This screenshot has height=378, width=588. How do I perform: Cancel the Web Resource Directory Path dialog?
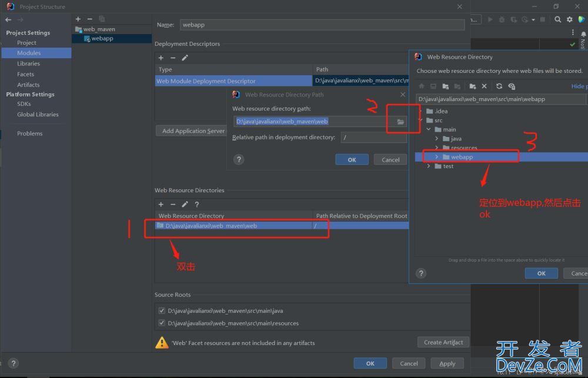(x=390, y=160)
